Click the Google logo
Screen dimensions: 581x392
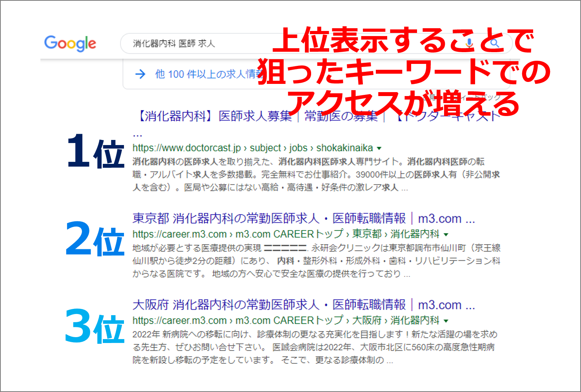click(x=70, y=43)
